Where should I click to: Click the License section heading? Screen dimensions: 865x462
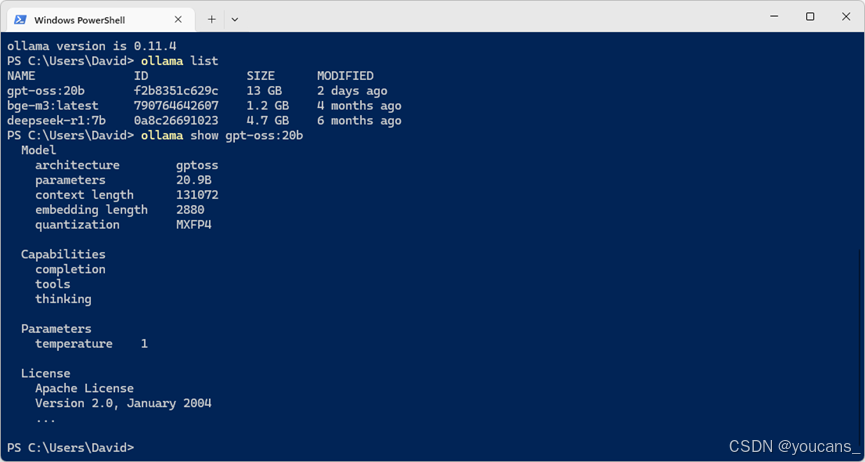point(46,374)
